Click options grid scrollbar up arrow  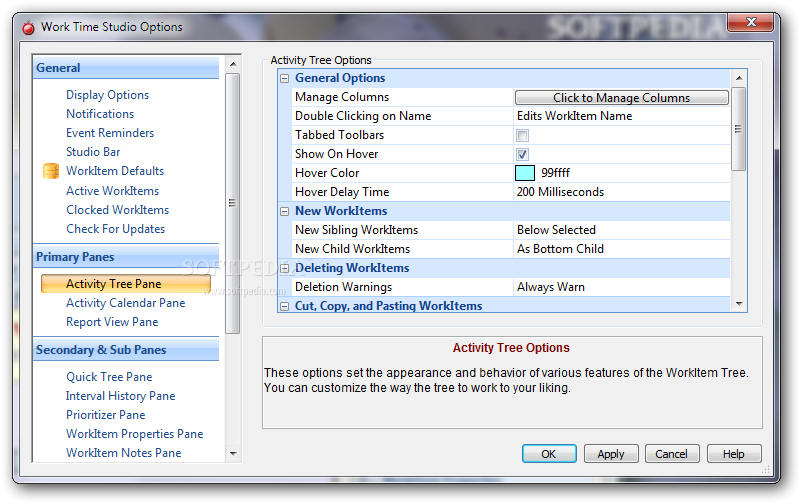739,78
